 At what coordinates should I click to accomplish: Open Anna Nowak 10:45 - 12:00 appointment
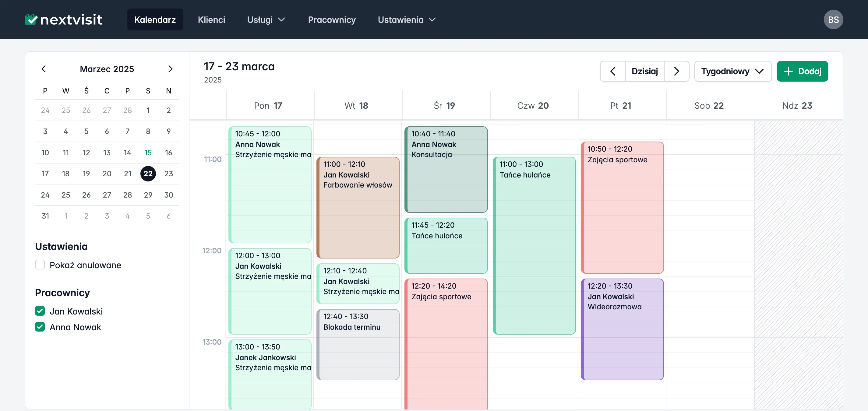pos(270,184)
